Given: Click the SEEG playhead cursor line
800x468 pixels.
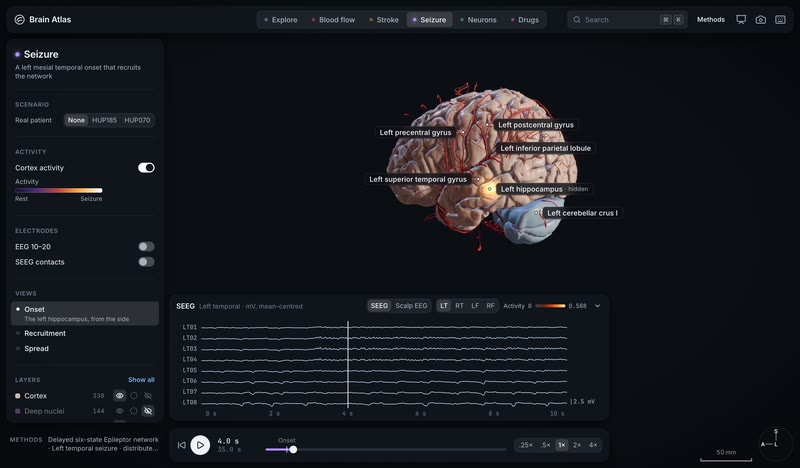Looking at the screenshot, I should pyautogui.click(x=348, y=364).
